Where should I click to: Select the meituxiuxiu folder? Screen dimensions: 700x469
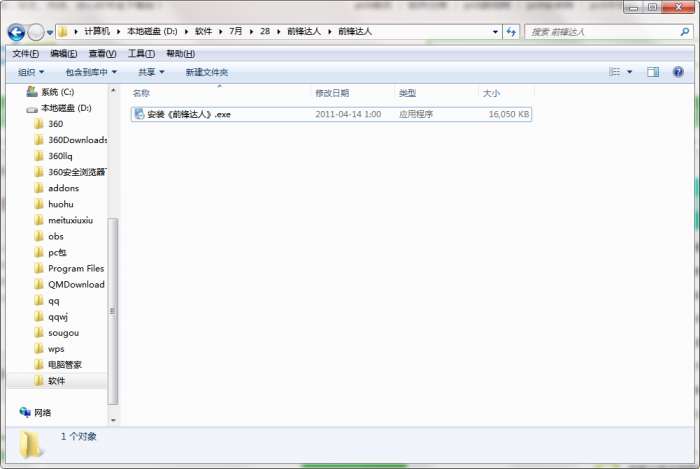coord(71,220)
